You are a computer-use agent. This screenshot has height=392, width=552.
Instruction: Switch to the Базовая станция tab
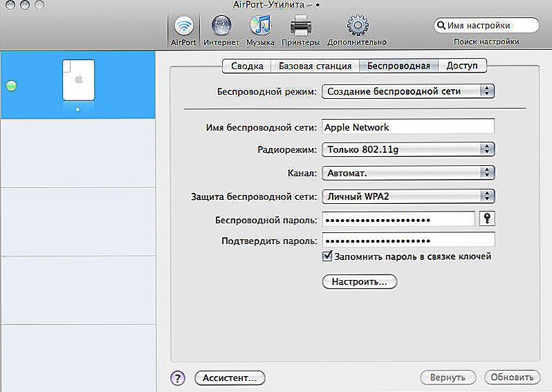pyautogui.click(x=315, y=66)
